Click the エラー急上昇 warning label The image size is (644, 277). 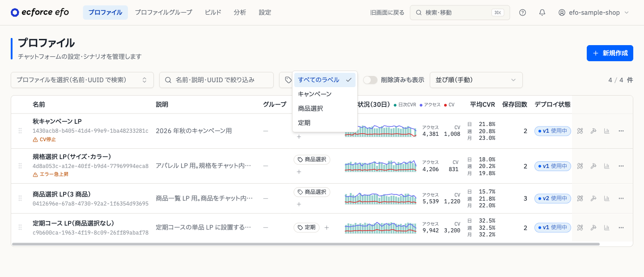point(51,174)
